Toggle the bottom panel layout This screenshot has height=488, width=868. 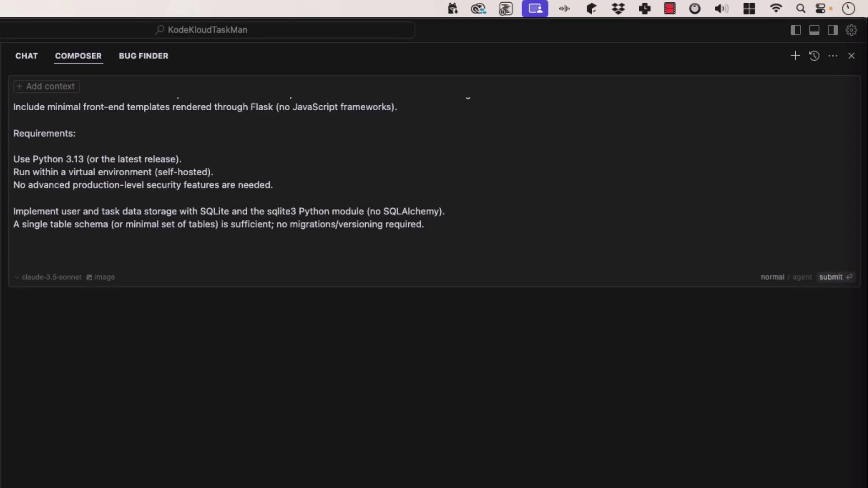pos(814,30)
